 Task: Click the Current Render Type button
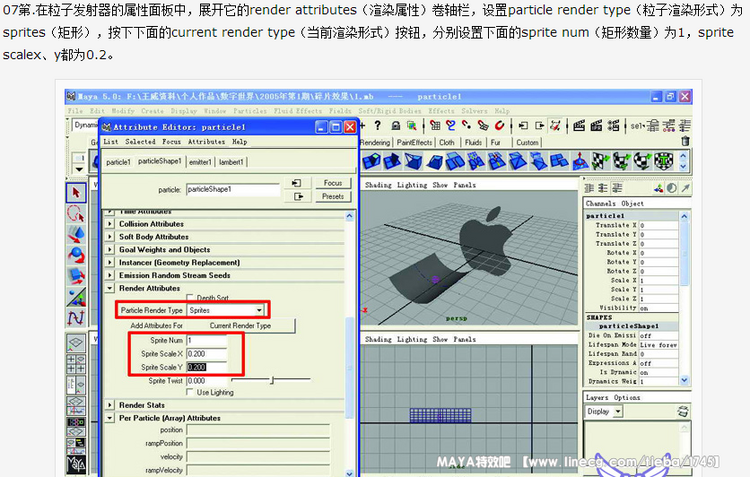coord(240,325)
